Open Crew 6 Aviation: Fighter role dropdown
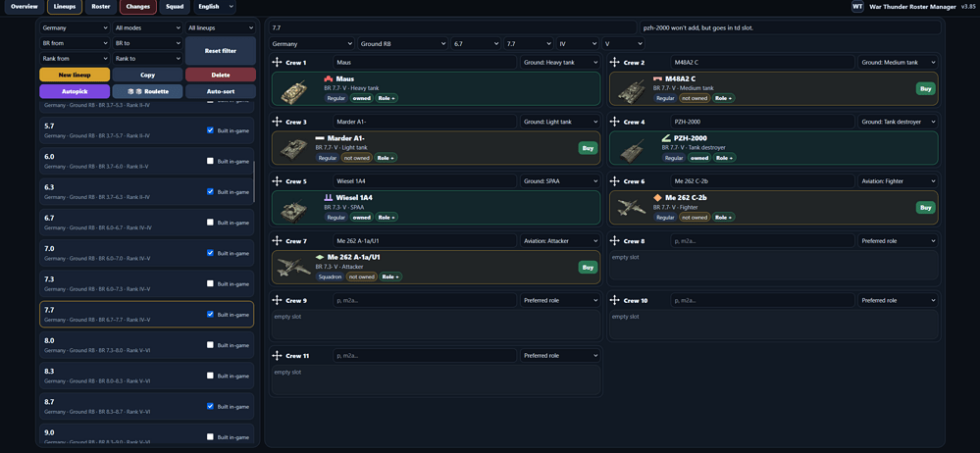The image size is (980, 453). pyautogui.click(x=898, y=181)
